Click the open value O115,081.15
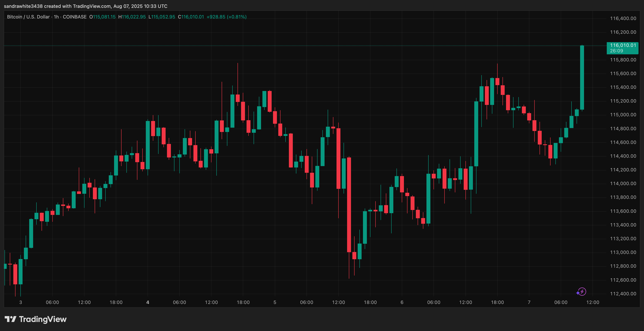The height and width of the screenshot is (331, 644). (x=102, y=17)
